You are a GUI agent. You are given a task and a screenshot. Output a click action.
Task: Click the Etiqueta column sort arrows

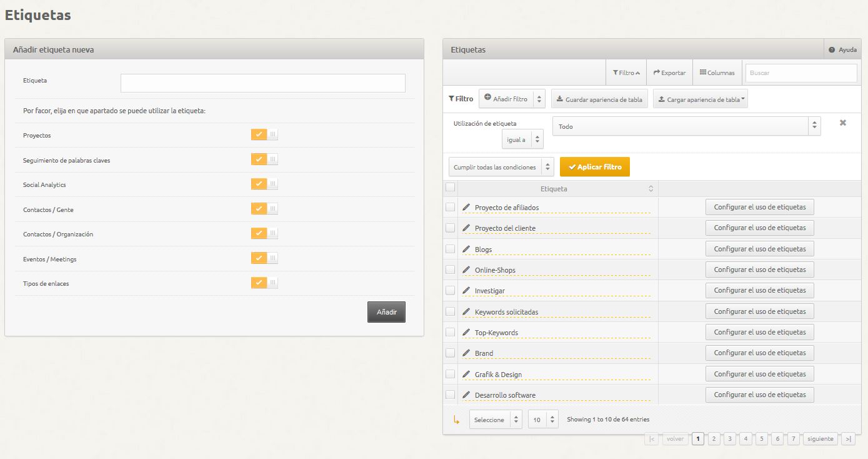coord(651,188)
